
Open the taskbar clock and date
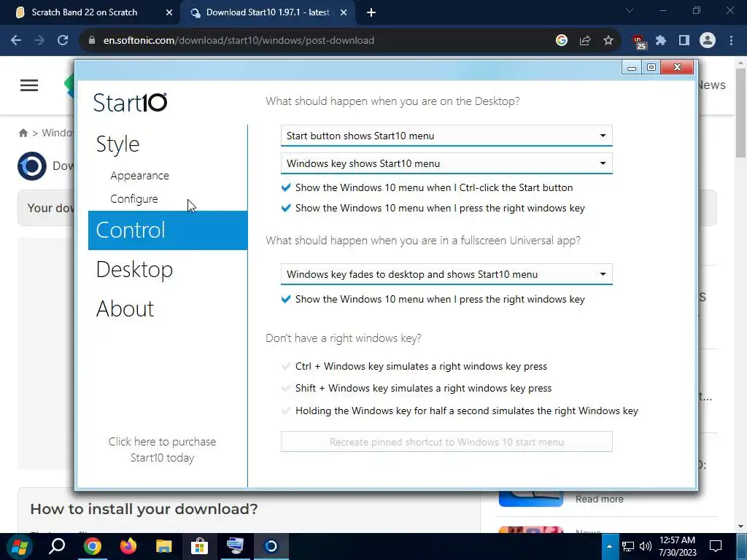[x=678, y=546]
